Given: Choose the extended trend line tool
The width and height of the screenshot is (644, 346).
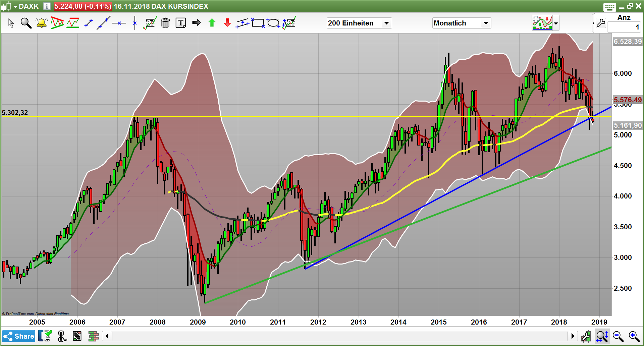Looking at the screenshot, I should pos(104,23).
